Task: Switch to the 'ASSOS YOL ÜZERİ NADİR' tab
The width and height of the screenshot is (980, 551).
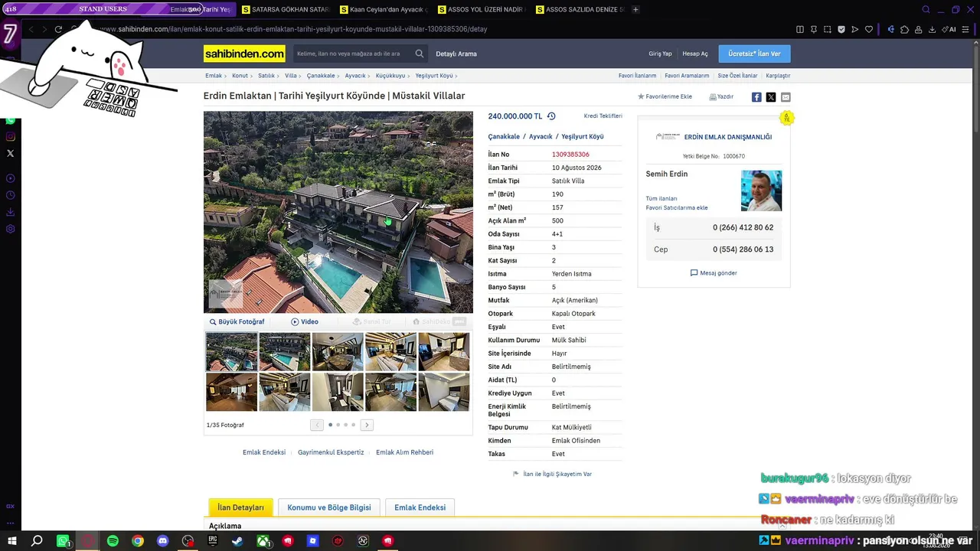Action: click(x=481, y=9)
